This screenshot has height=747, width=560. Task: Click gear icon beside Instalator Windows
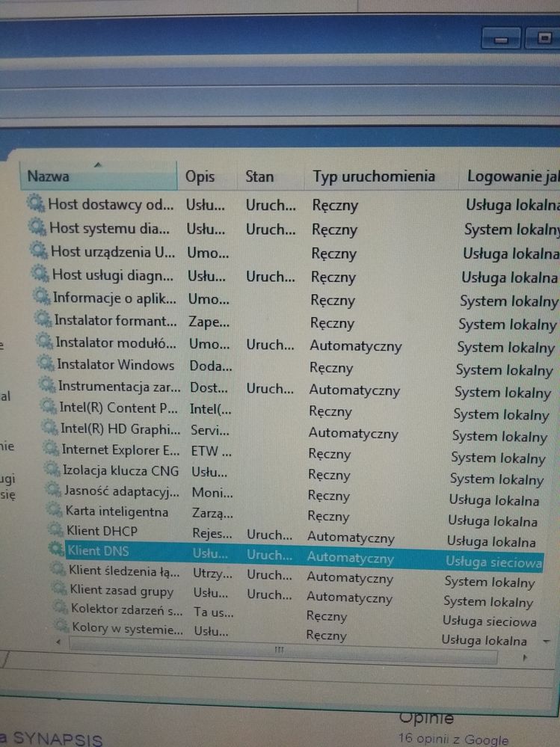[46, 364]
